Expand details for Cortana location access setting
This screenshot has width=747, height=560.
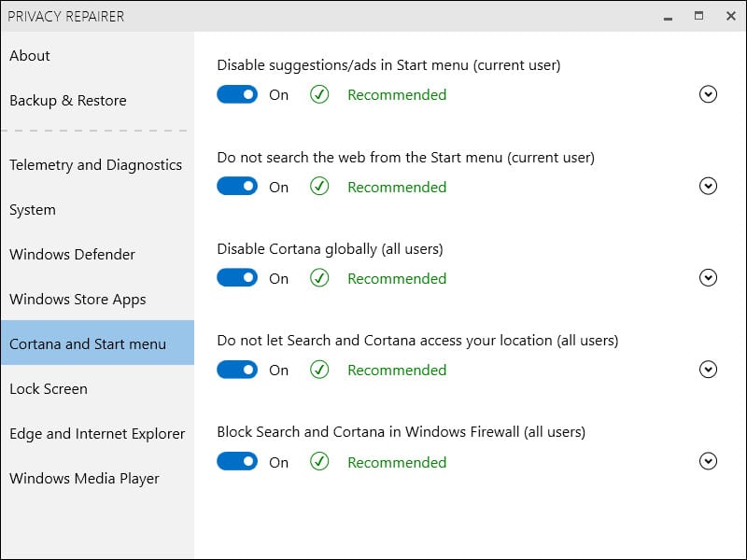(708, 370)
